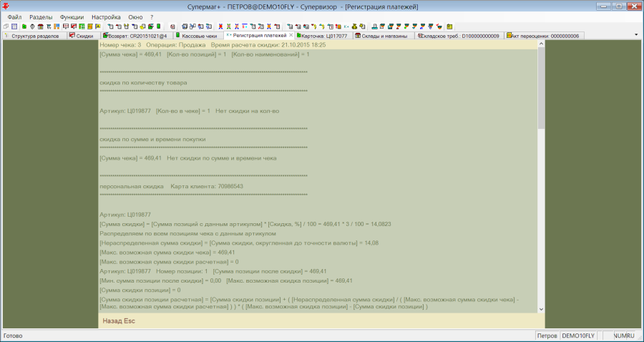This screenshot has height=342, width=644.
Task: Click the money bag toolbar icon
Action: (x=354, y=26)
